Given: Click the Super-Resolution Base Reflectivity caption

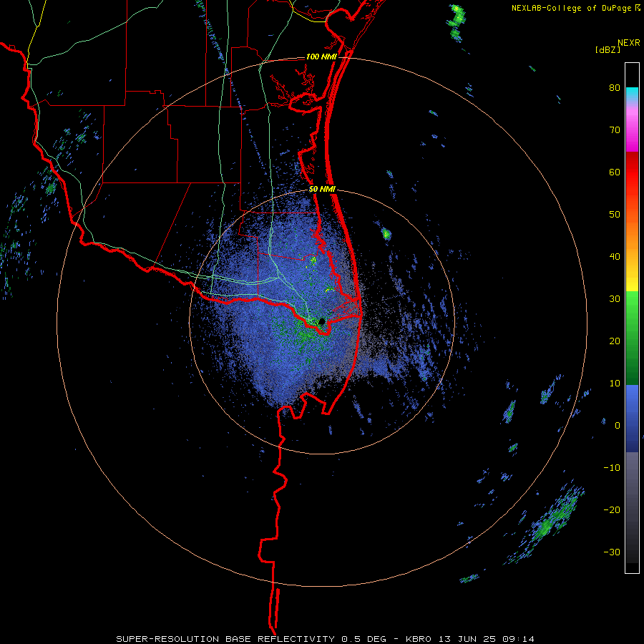Looking at the screenshot, I should pyautogui.click(x=325, y=639).
